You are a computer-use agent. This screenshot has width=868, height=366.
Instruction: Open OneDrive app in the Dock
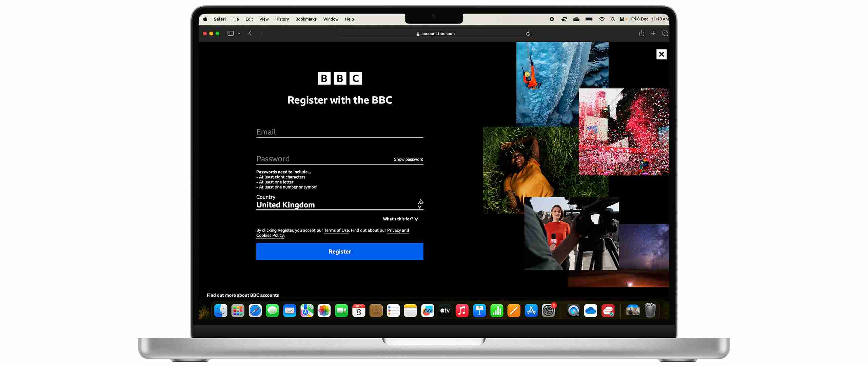pyautogui.click(x=591, y=310)
